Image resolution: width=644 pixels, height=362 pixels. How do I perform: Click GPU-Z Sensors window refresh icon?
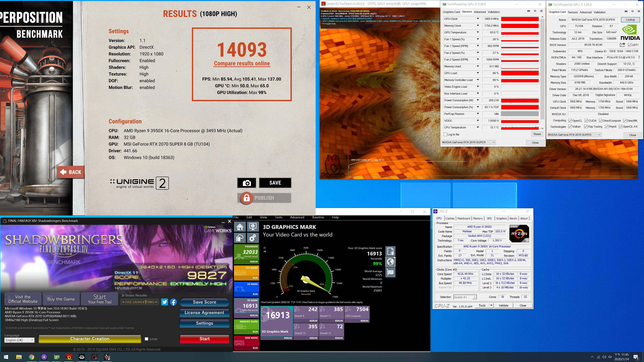point(535,11)
